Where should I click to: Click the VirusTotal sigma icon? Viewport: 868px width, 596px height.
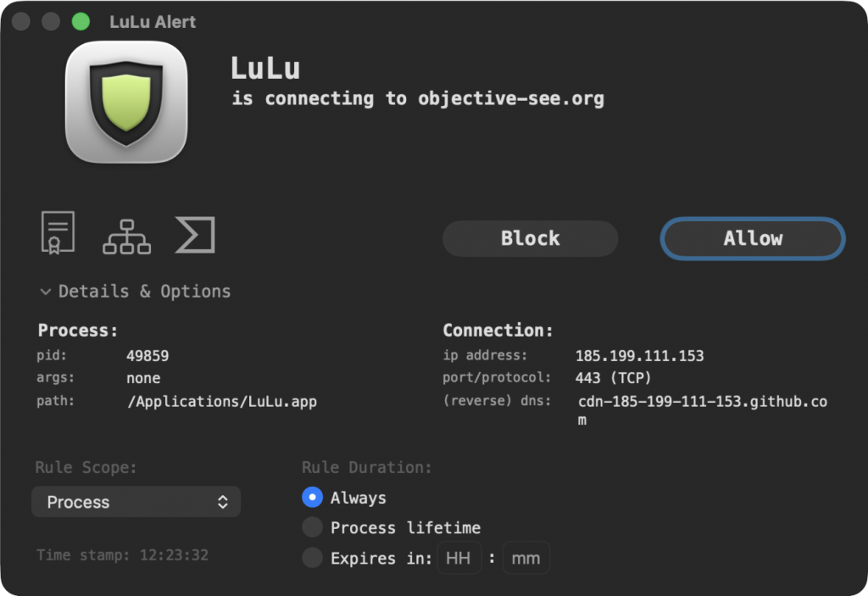coord(195,233)
